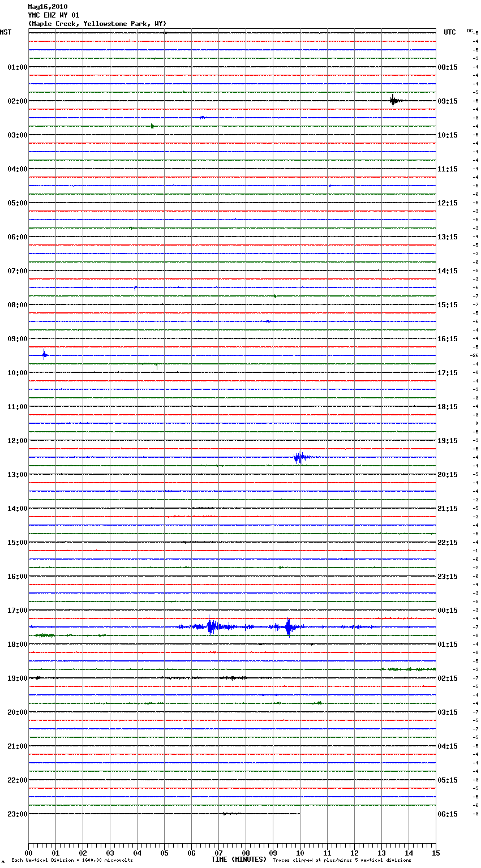The height and width of the screenshot is (868, 481).
Task: Click the Traces clipped footnote text
Action: coord(342,860)
